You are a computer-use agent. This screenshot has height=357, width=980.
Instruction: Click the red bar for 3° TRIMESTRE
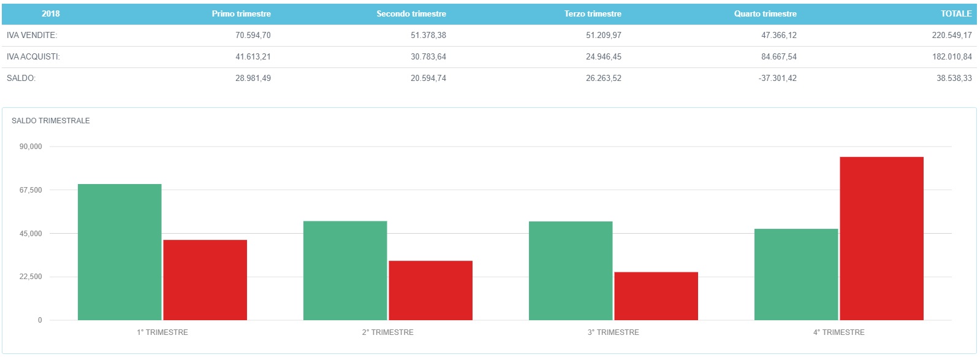tap(656, 296)
